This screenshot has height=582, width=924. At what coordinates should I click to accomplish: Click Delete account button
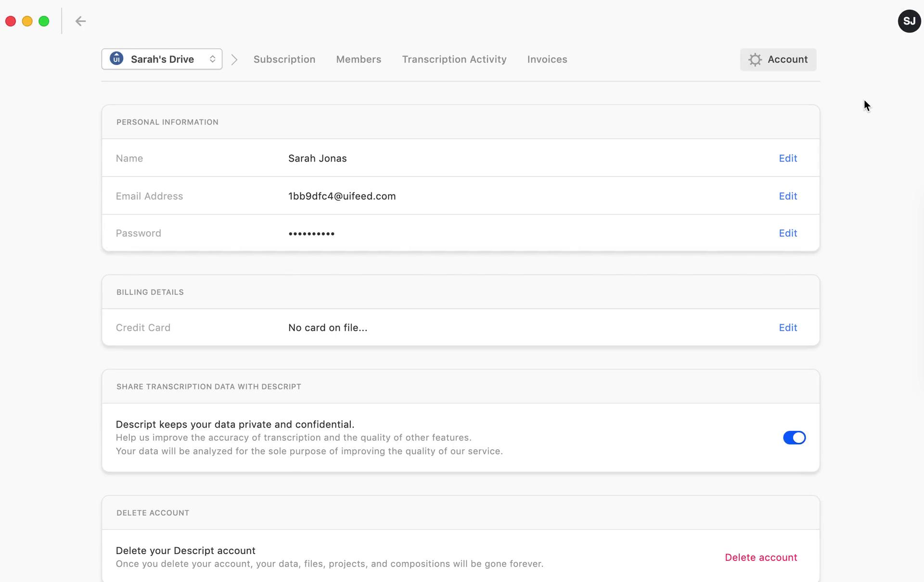(x=761, y=558)
